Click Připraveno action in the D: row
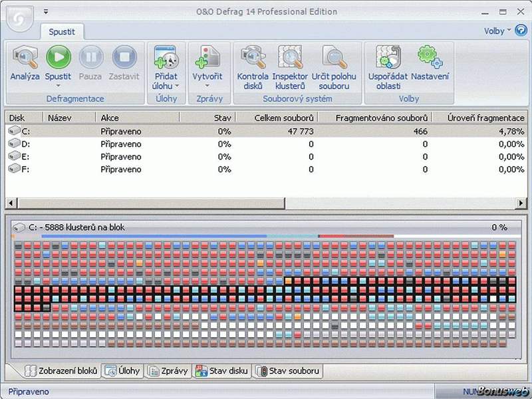 click(121, 144)
